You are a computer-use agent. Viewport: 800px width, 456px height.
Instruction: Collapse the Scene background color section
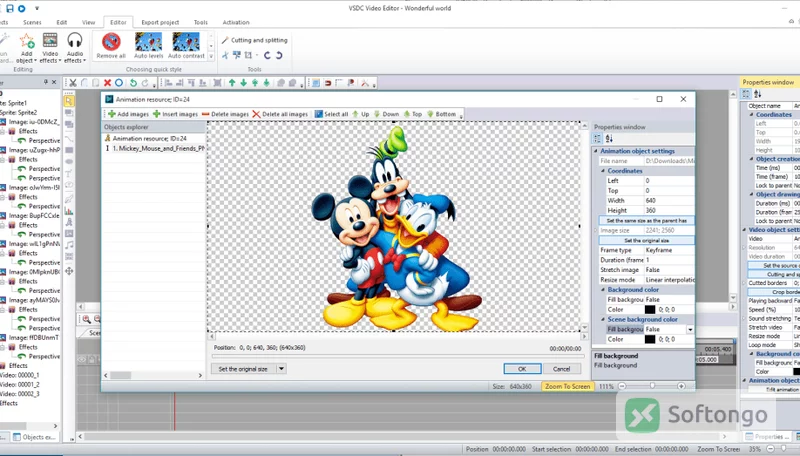pyautogui.click(x=603, y=319)
